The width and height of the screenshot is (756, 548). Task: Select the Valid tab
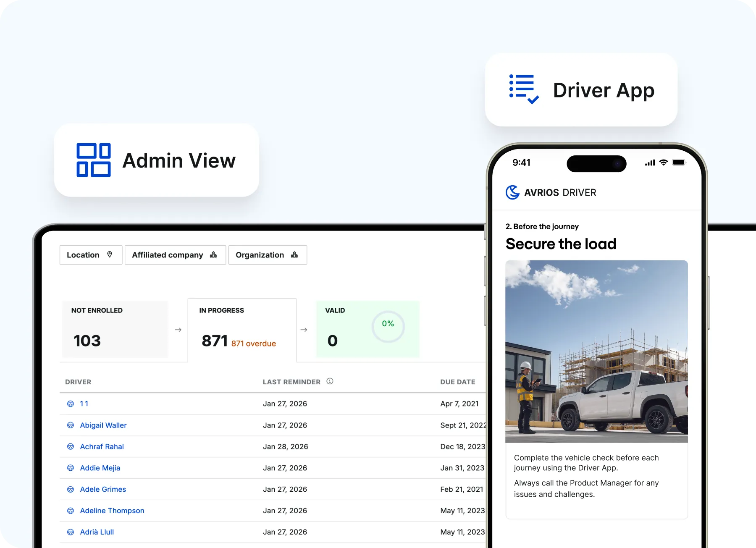tap(367, 329)
